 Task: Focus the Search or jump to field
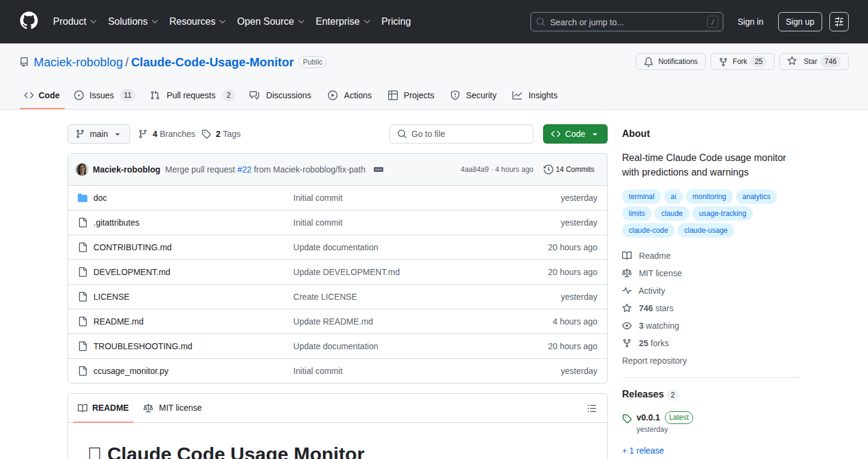tap(627, 22)
